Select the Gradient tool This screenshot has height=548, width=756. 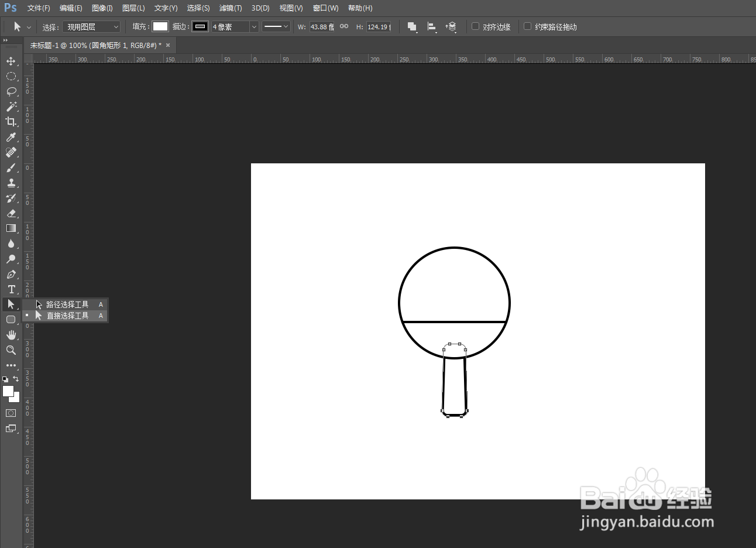[x=11, y=228]
